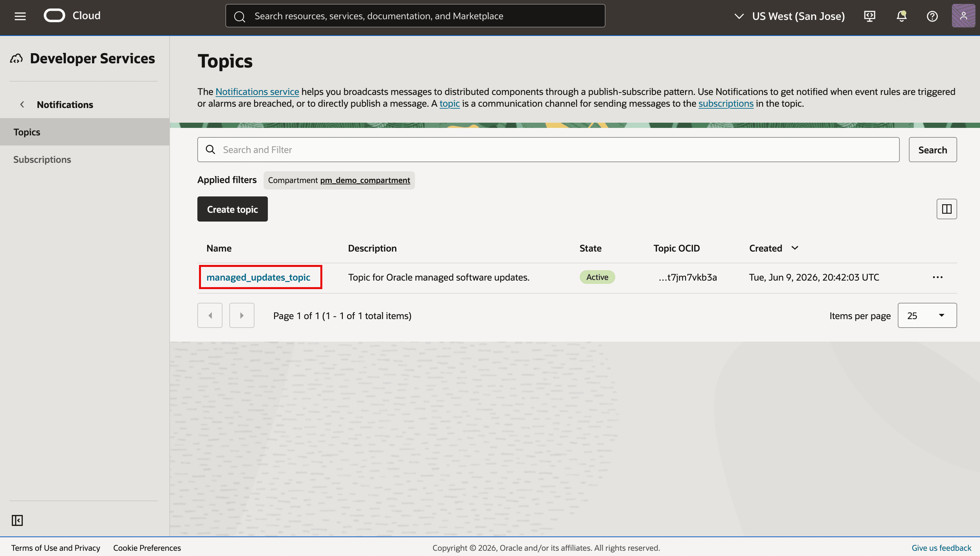Expand the US West (San Jose) region selector
Image resolution: width=980 pixels, height=556 pixels.
(x=789, y=16)
